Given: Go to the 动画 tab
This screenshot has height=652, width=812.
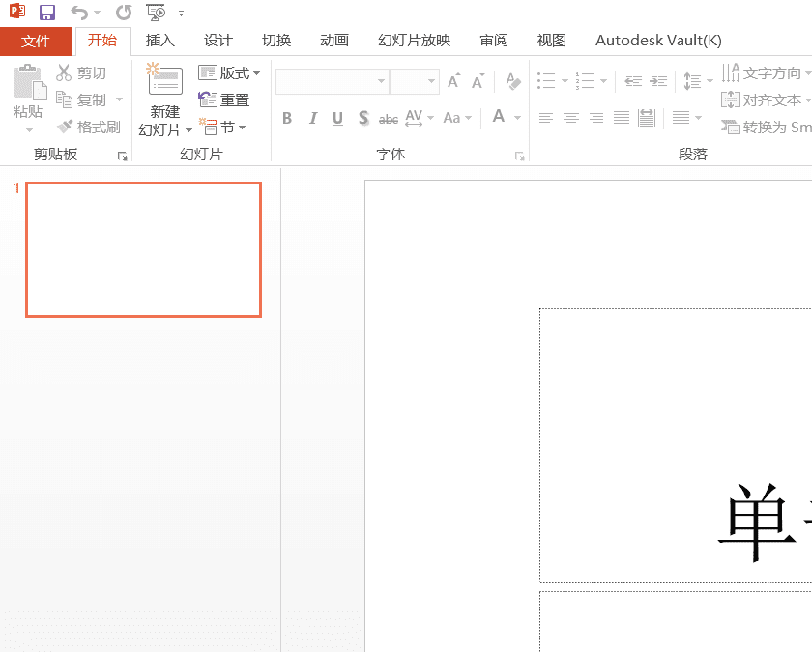Looking at the screenshot, I should [334, 41].
